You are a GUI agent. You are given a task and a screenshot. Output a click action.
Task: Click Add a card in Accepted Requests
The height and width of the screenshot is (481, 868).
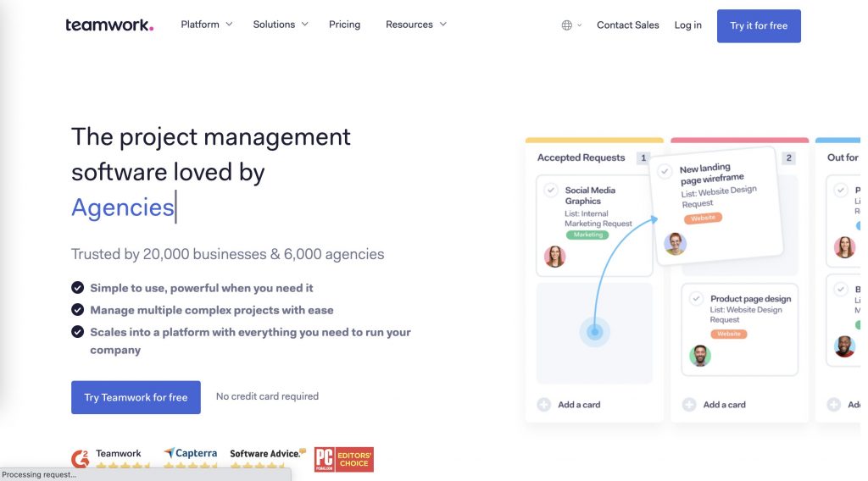click(x=579, y=405)
